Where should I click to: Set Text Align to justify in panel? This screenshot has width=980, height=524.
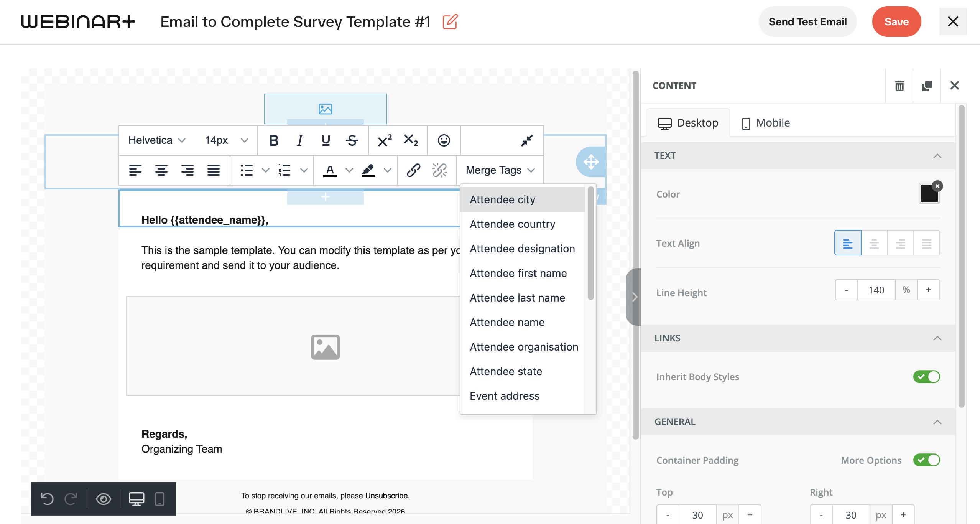point(927,243)
